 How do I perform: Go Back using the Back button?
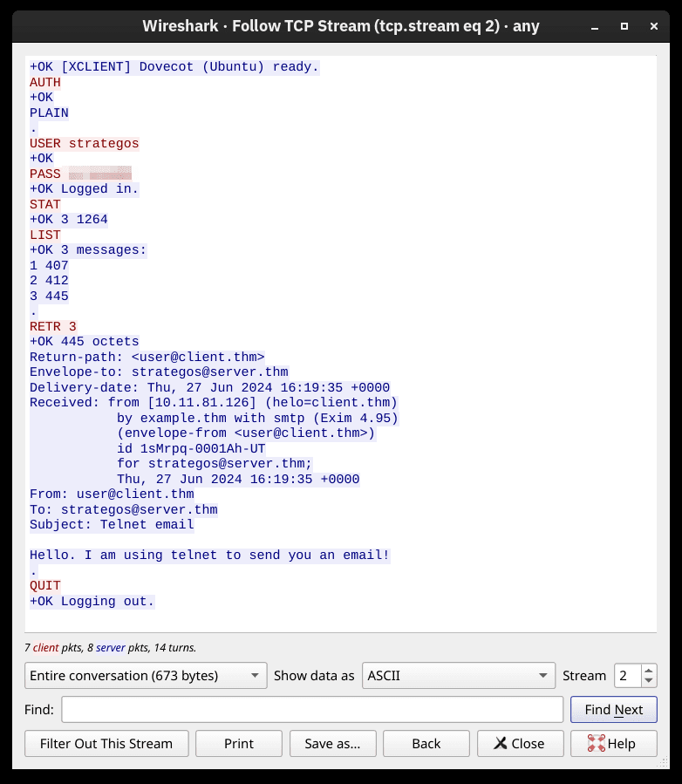[x=426, y=744]
